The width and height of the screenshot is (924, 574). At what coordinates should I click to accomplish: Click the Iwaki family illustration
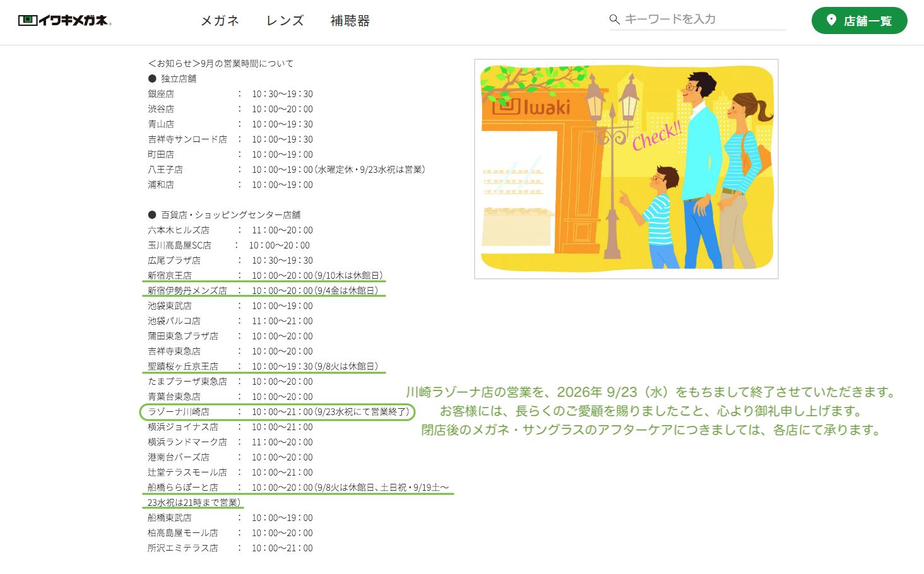626,169
